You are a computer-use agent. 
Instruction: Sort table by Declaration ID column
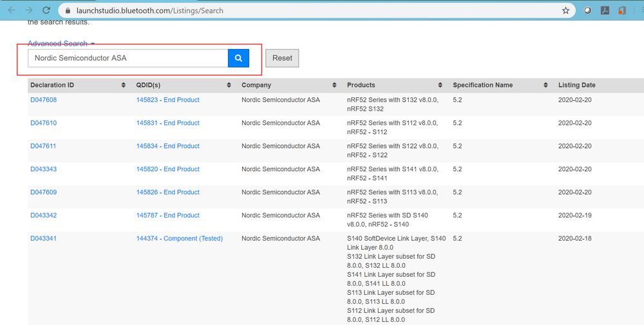[x=52, y=85]
